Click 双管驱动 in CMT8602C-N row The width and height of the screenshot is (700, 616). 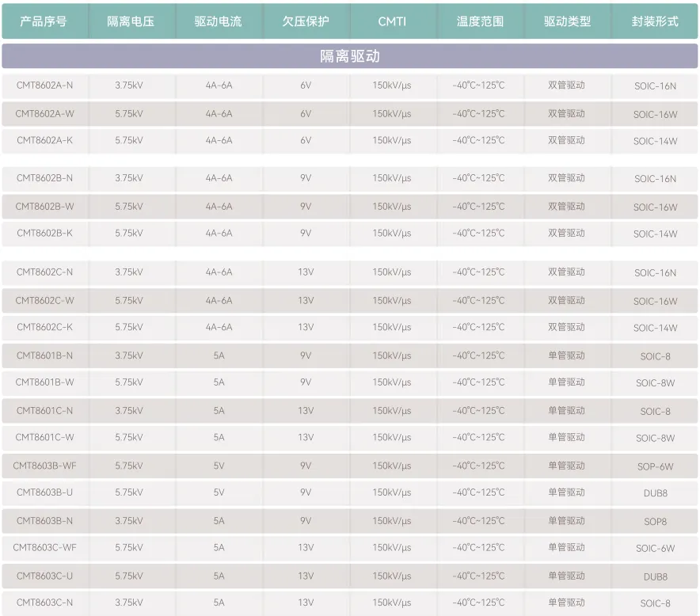click(x=566, y=272)
